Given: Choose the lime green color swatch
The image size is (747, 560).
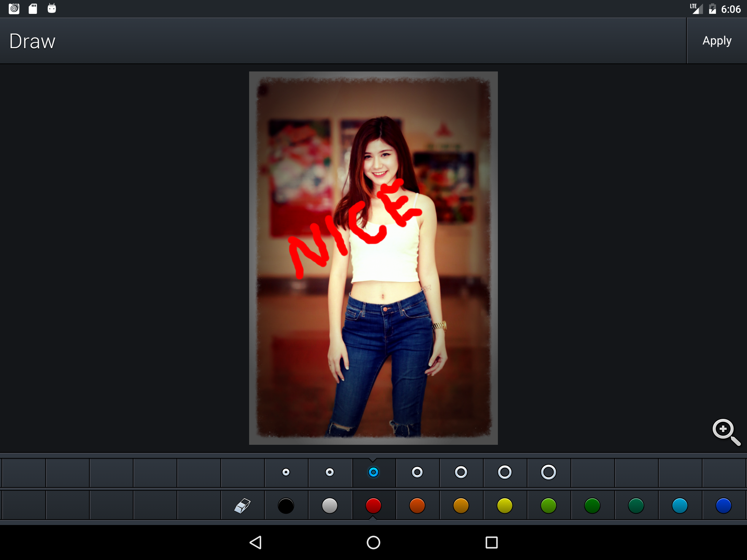Looking at the screenshot, I should pyautogui.click(x=549, y=506).
